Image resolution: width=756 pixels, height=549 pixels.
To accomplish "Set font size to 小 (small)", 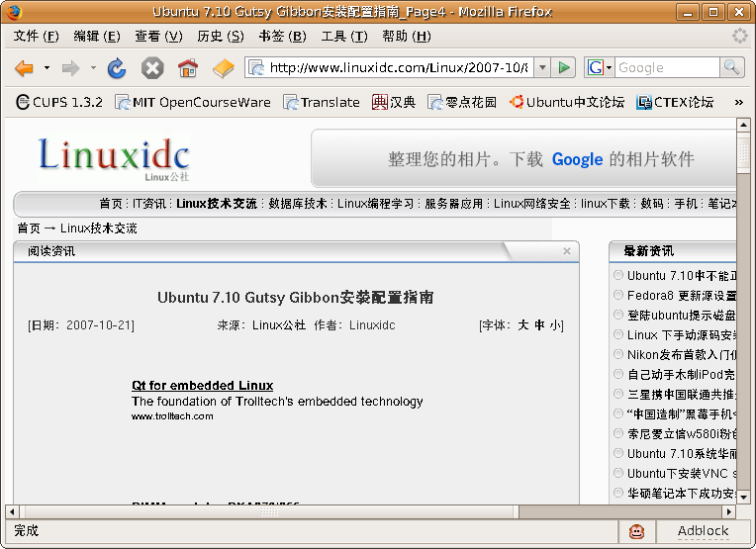I will 555,325.
